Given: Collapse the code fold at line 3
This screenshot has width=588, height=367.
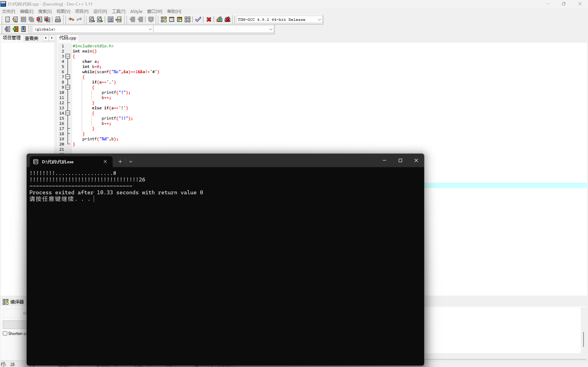Looking at the screenshot, I should coord(68,56).
